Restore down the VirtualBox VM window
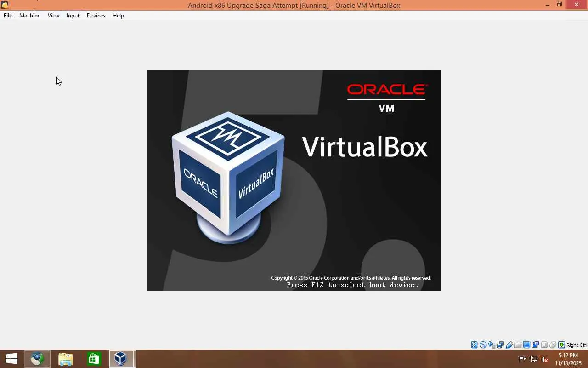This screenshot has height=368, width=588. (560, 5)
